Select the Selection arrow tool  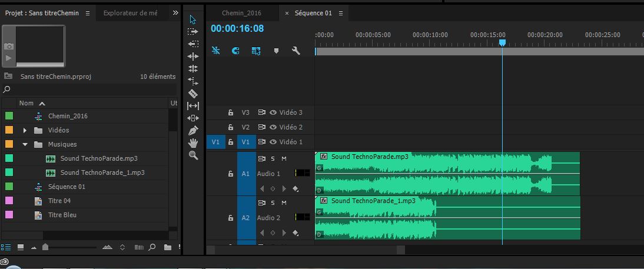pos(193,19)
